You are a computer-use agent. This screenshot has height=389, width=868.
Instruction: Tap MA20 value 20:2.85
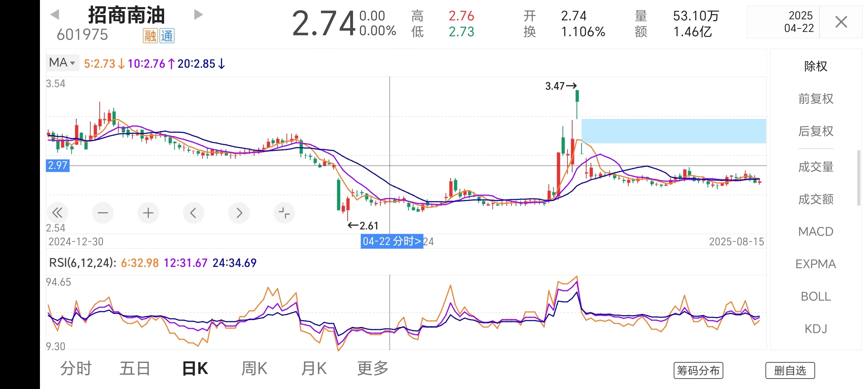pyautogui.click(x=196, y=64)
